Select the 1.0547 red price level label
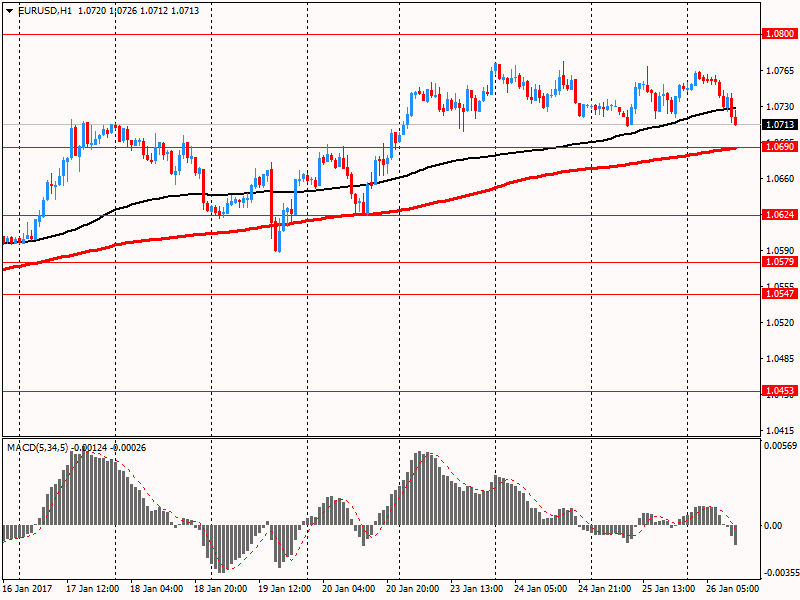The image size is (800, 600). coord(780,293)
